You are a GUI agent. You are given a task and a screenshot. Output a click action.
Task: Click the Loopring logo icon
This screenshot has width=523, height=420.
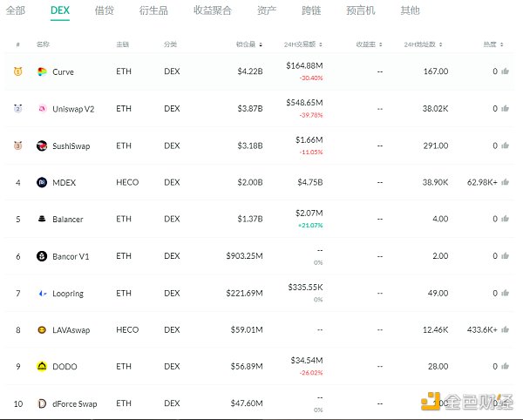(42, 294)
